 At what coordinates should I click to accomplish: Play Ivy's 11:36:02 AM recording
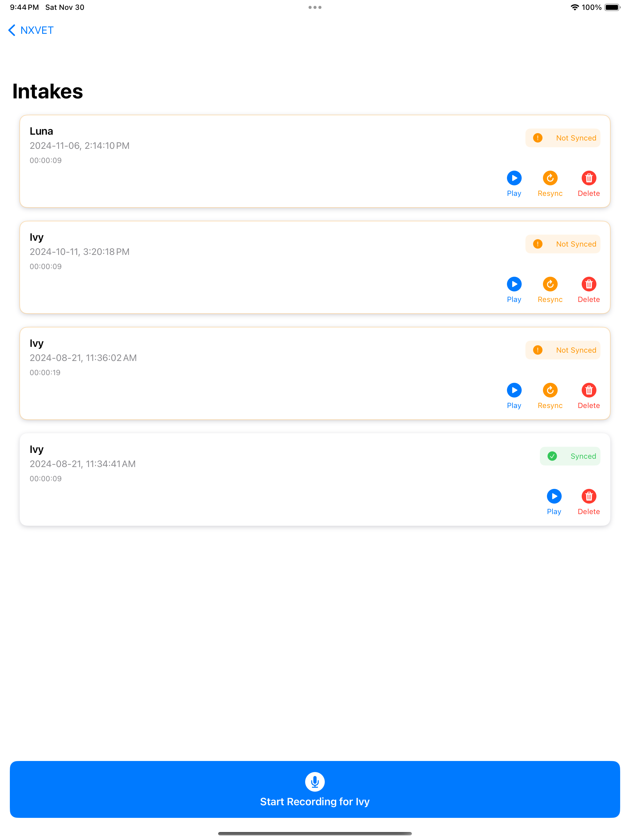click(514, 396)
